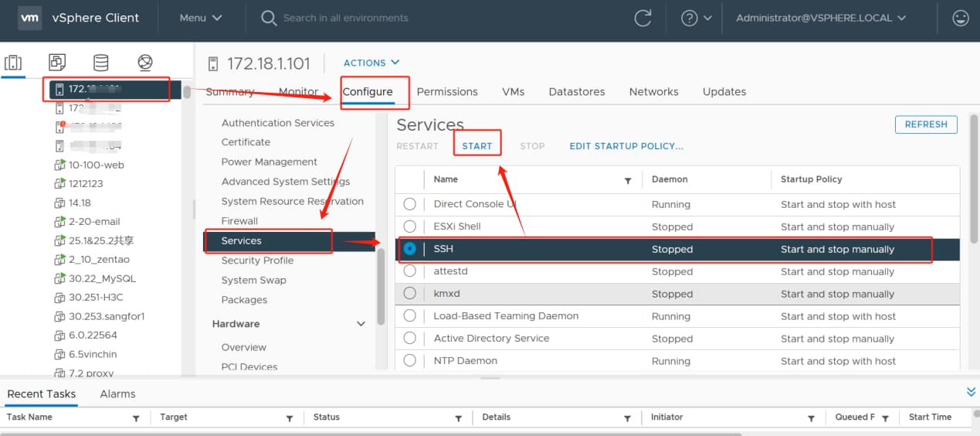Viewport: 980px width, 436px height.
Task: Switch to VMs and Templates inventory view
Action: 56,63
